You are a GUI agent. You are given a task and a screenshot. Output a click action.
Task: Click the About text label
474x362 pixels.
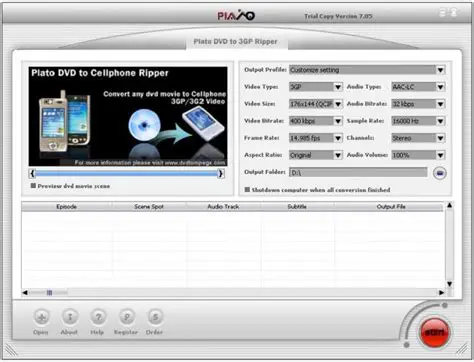pyautogui.click(x=69, y=332)
